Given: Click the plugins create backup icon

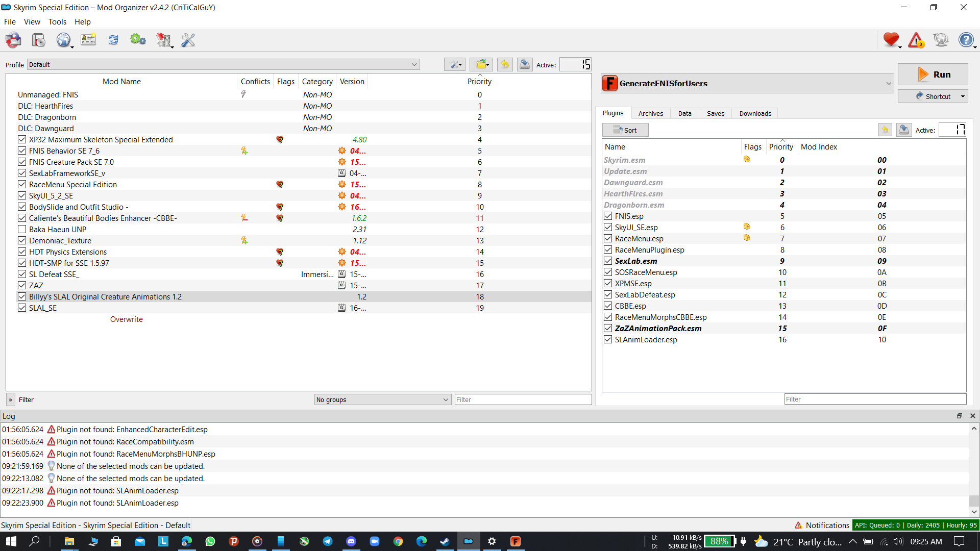Looking at the screenshot, I should 904,130.
